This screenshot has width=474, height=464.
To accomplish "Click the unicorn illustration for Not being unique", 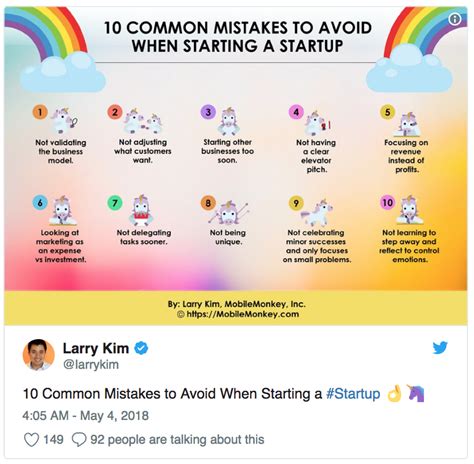I will [x=229, y=213].
